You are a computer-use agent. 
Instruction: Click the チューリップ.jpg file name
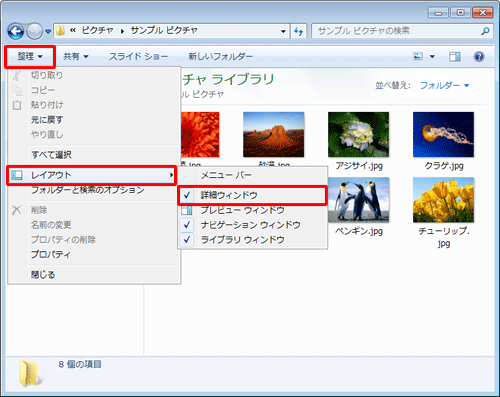click(444, 237)
